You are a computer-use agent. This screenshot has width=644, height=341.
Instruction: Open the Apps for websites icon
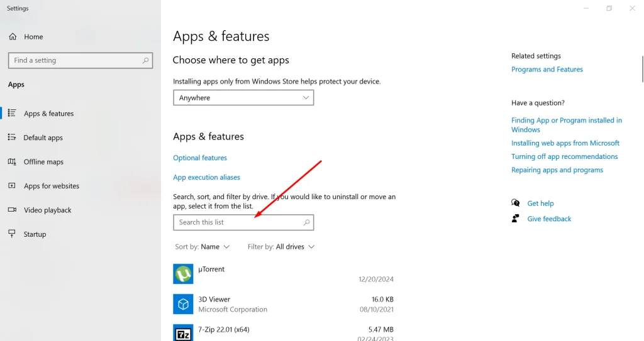coord(12,186)
